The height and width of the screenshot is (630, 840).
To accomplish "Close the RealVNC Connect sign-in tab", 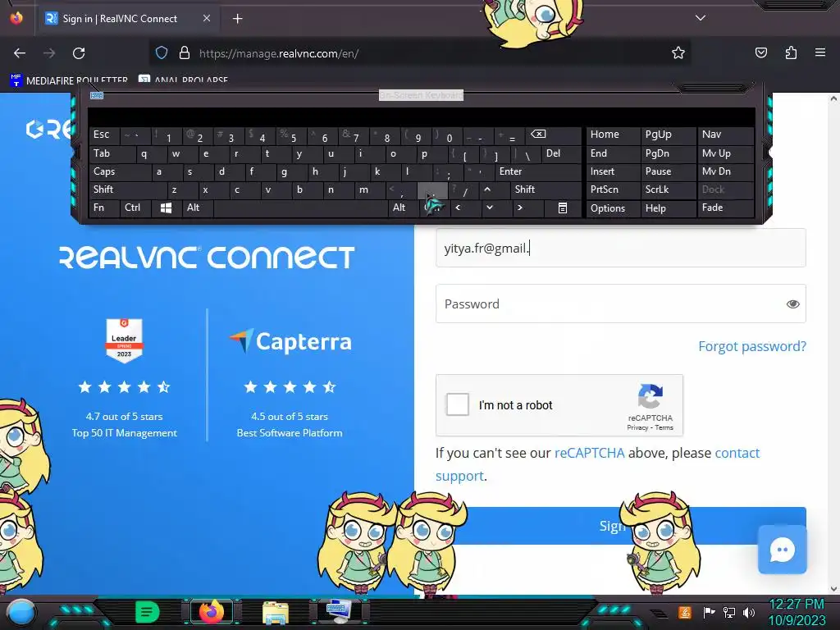I will pos(207,18).
